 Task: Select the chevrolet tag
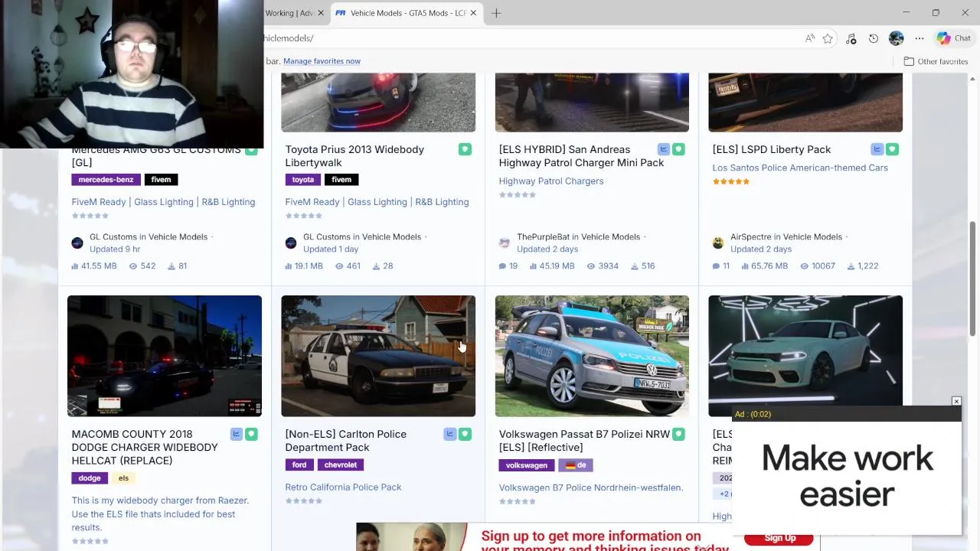(340, 465)
